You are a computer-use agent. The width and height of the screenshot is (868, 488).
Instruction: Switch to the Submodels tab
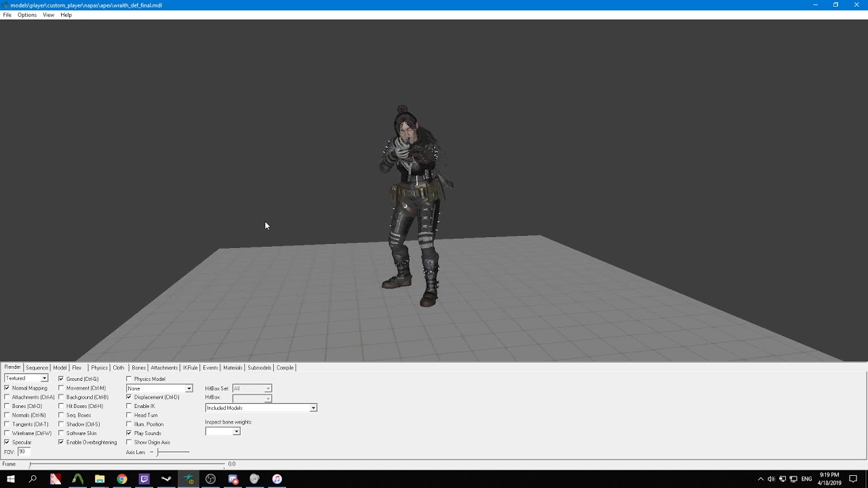pyautogui.click(x=260, y=368)
